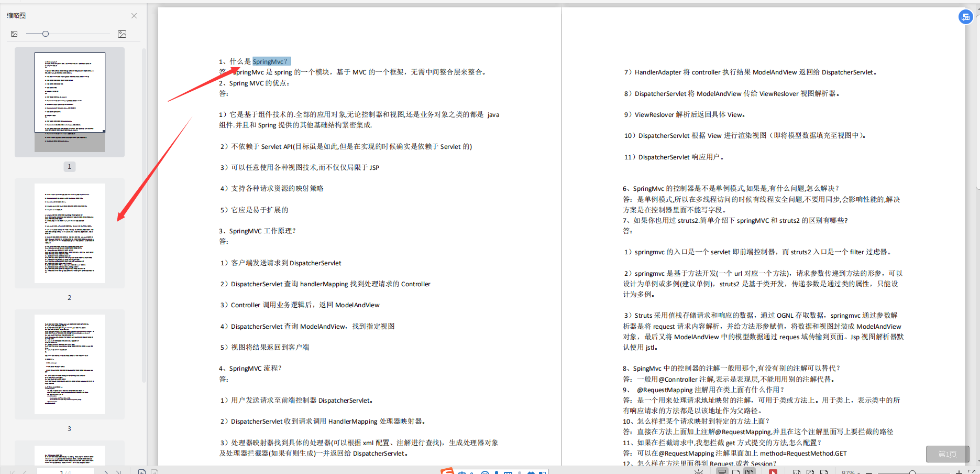980x474 pixels.
Task: Click the thumbnail panel vertical scrollbar
Action: [144, 215]
